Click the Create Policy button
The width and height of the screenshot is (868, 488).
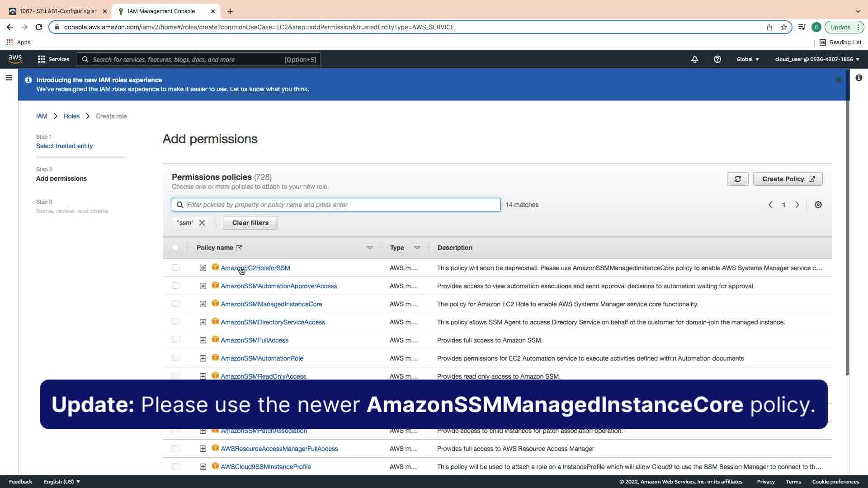(788, 179)
